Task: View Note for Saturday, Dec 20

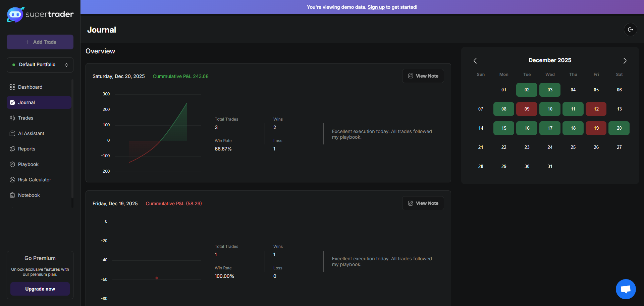Action: click(x=423, y=76)
